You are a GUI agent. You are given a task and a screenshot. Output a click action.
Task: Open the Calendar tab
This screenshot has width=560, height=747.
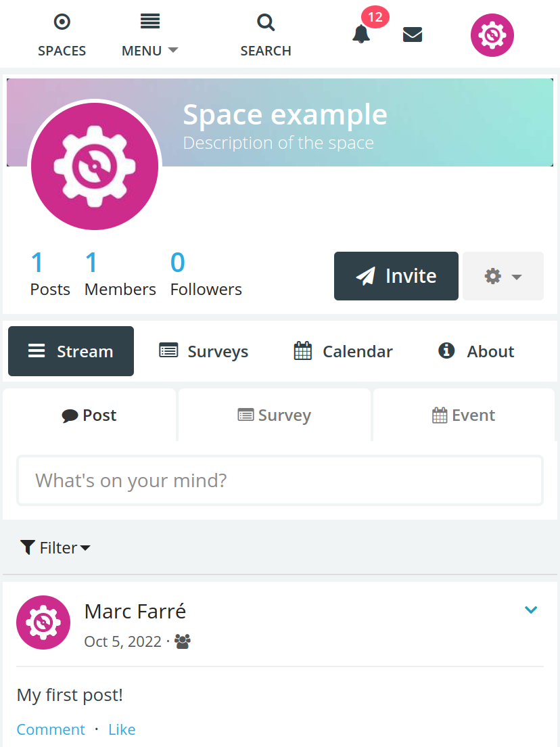point(343,351)
